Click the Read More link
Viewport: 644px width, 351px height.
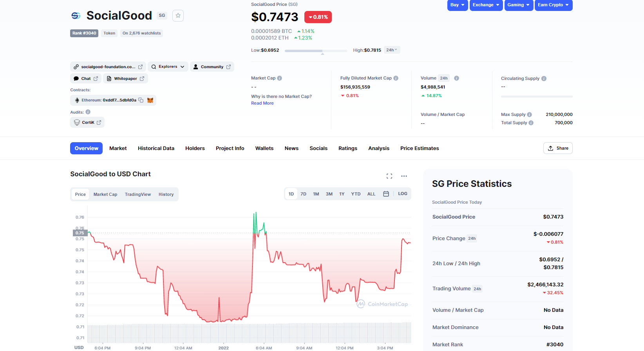pos(262,103)
